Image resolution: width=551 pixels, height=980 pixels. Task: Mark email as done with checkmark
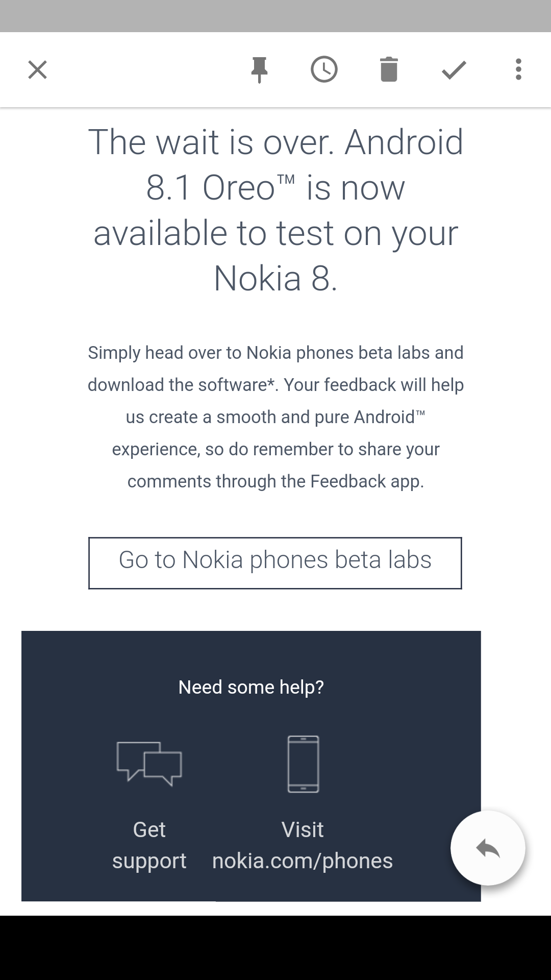pyautogui.click(x=454, y=70)
